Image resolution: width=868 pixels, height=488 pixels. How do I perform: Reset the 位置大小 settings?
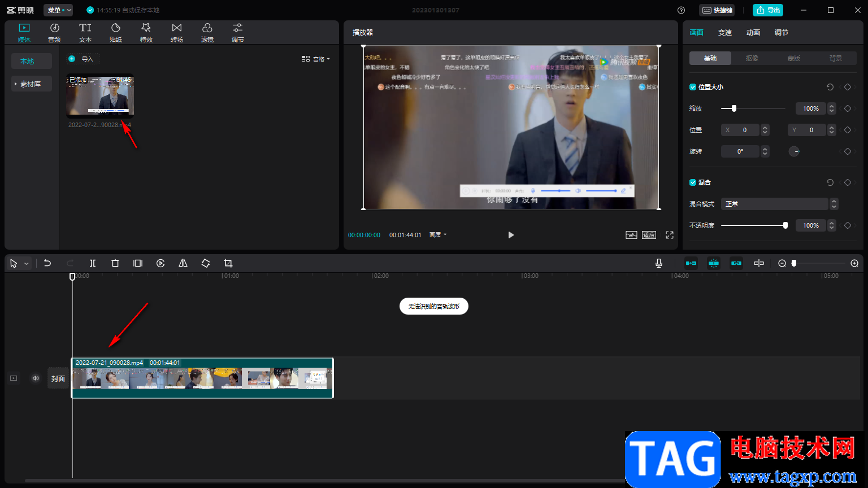point(830,87)
